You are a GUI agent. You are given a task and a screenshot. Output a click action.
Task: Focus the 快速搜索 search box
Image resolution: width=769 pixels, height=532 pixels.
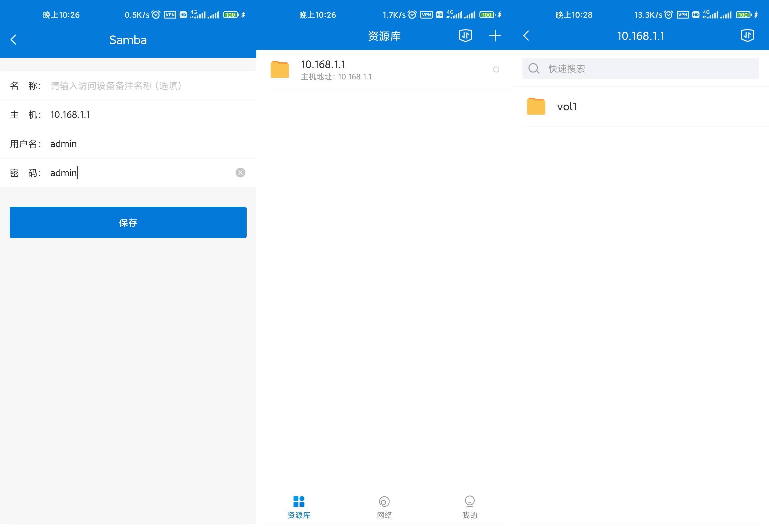coord(641,68)
